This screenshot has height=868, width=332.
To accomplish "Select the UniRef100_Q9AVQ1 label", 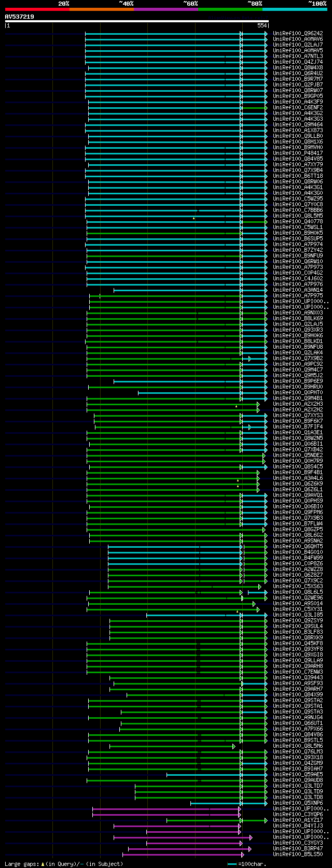I will click(298, 495).
